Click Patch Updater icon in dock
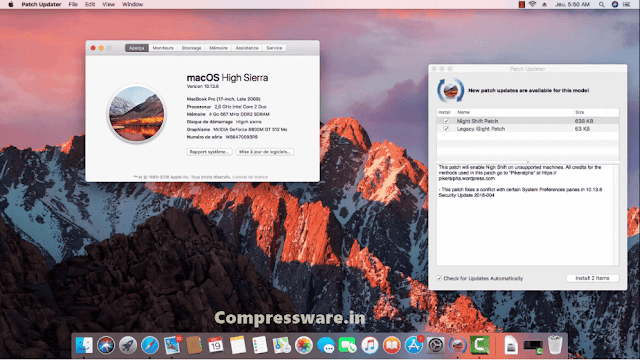Screen dimensions: 640x360 point(458,345)
